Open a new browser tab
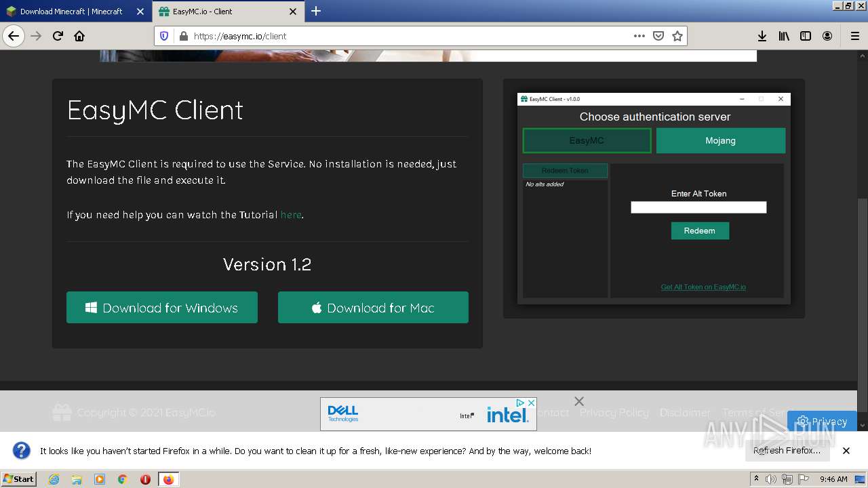The image size is (868, 488). (x=316, y=11)
